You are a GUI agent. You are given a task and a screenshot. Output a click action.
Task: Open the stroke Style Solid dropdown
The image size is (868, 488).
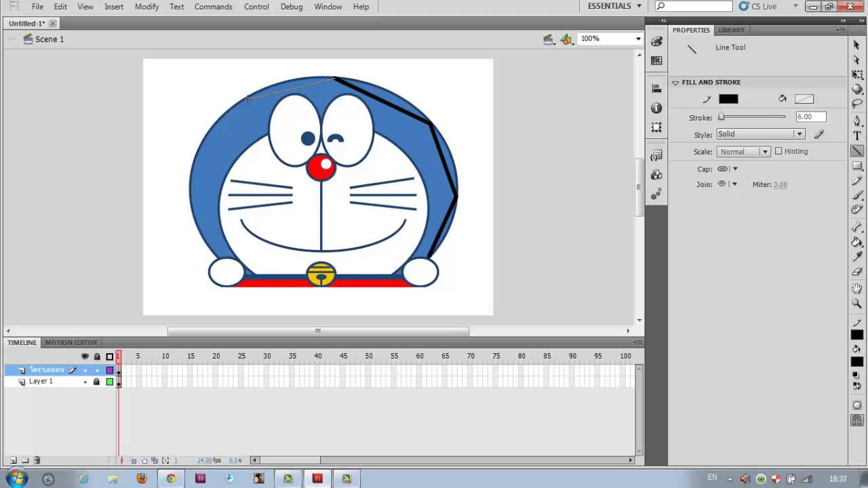761,134
